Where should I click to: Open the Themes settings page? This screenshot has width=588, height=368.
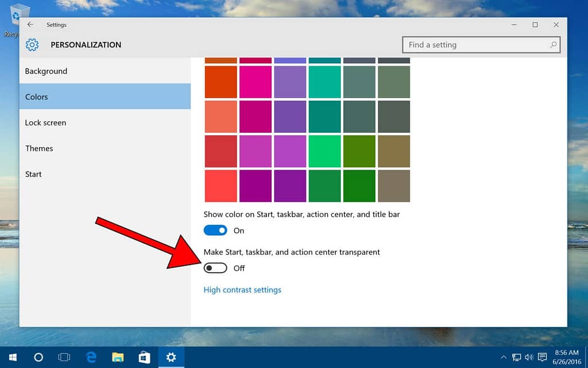[x=39, y=148]
